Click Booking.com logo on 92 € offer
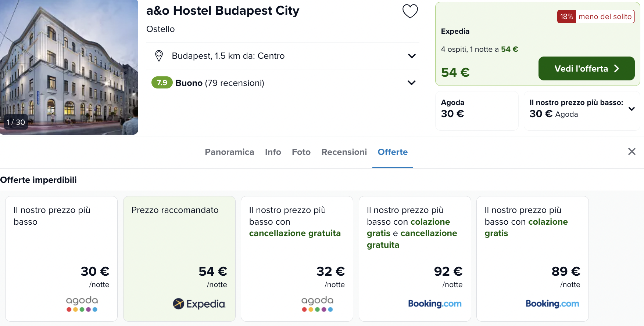Screen dimensions: 644x326 click(x=435, y=304)
